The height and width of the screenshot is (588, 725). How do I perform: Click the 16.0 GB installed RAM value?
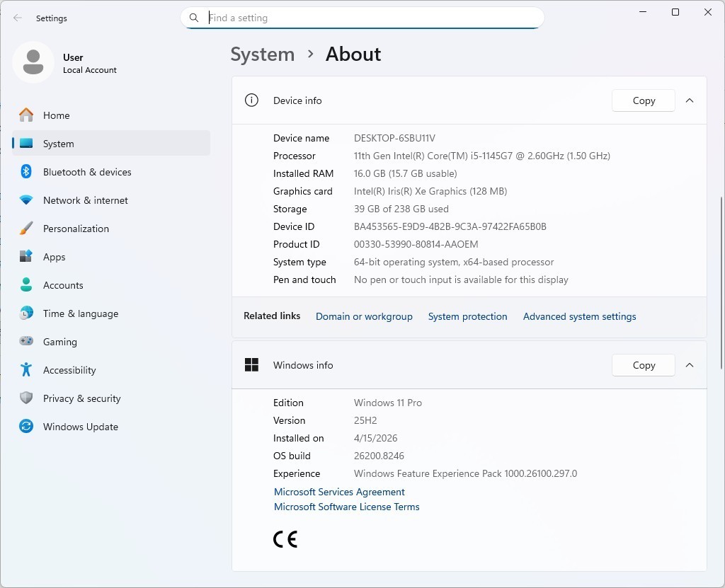point(405,173)
